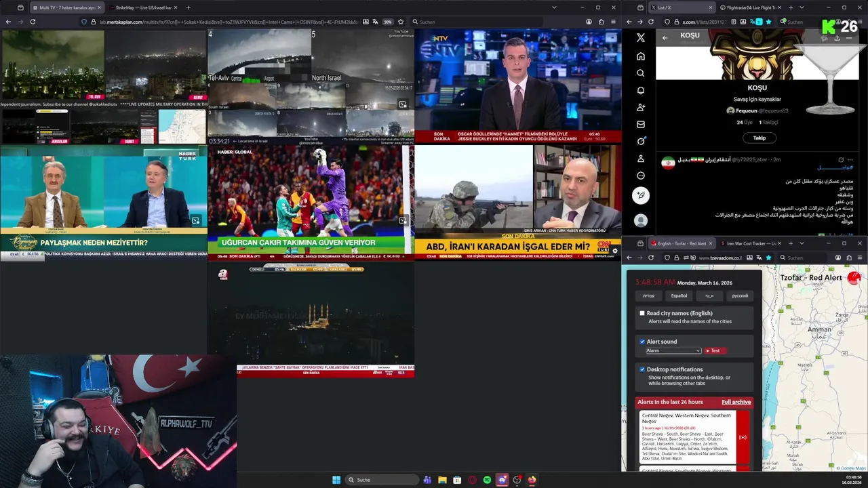Select the English - Tzofar Red Alert tab
868x488 pixels.
tap(682, 243)
